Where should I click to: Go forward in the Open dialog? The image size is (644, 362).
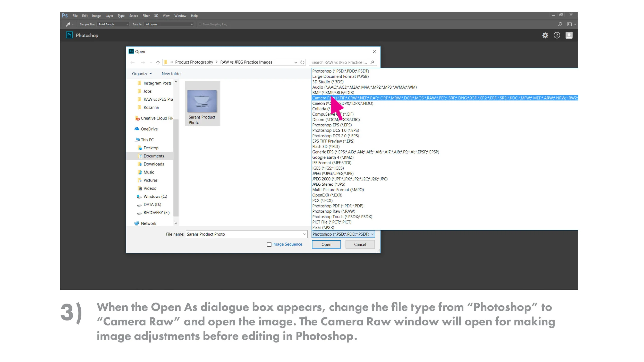[x=143, y=62]
